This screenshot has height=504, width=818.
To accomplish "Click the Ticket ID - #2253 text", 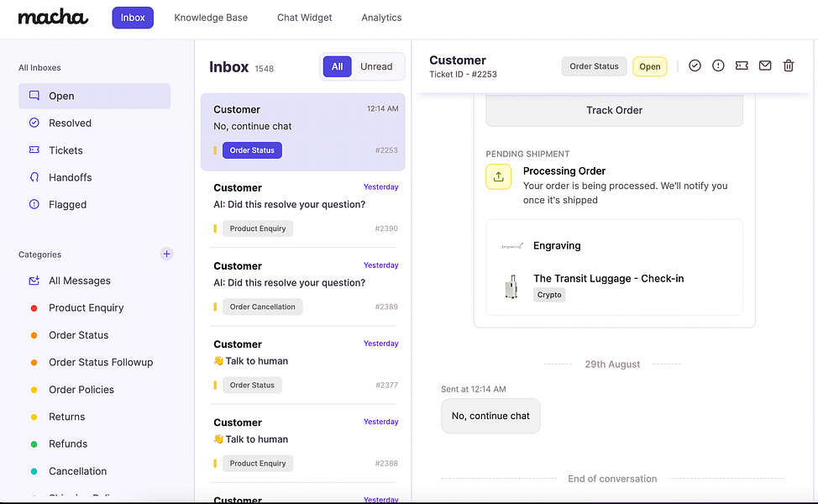I will tap(463, 75).
